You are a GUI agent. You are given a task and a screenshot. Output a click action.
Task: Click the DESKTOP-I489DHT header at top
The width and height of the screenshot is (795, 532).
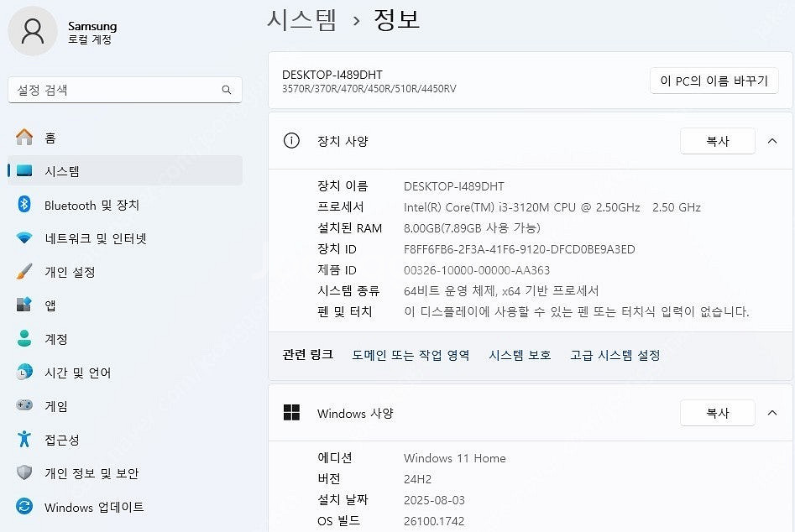coord(332,75)
